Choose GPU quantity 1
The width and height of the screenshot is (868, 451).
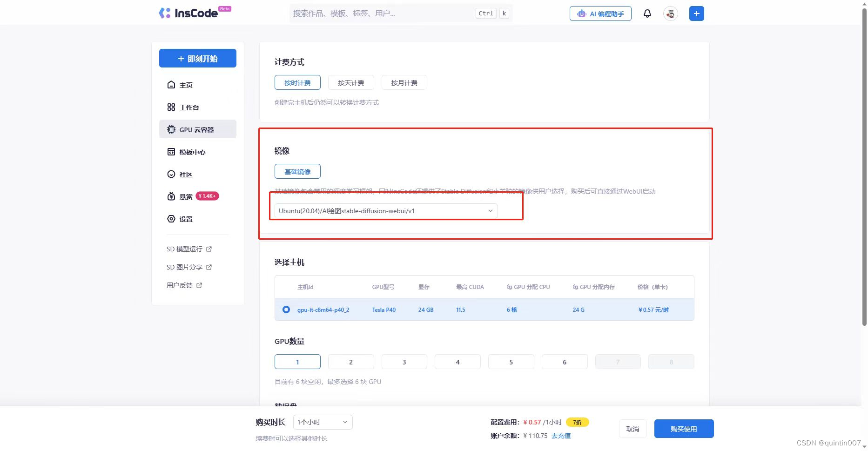pyautogui.click(x=297, y=362)
